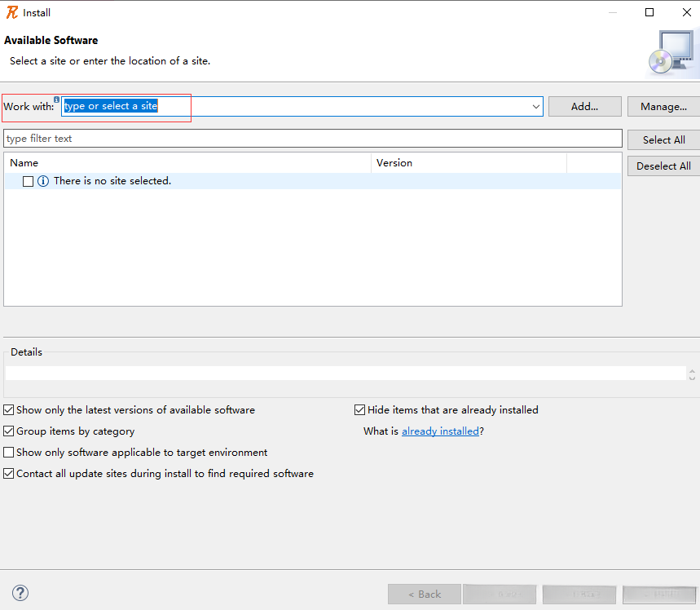Toggle Show only the latest versions checkbox
Screen dimensions: 700x610
coord(9,410)
